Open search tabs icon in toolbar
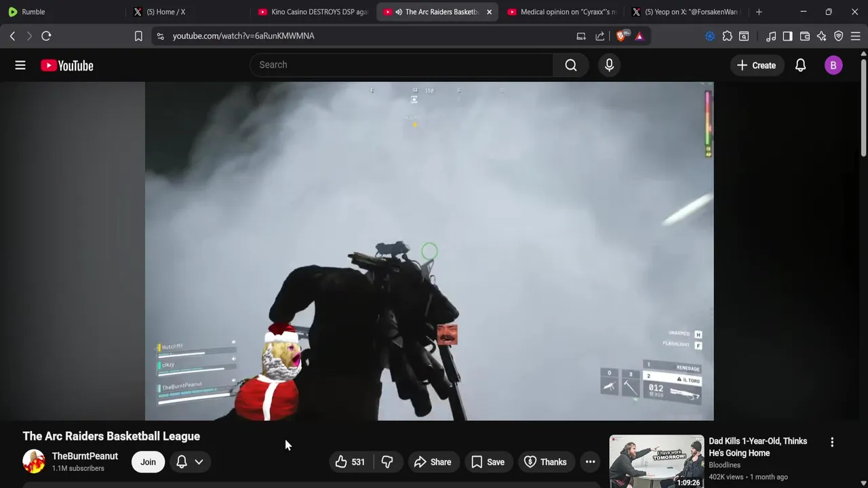Screen dimensions: 868x488 [x=744, y=36]
